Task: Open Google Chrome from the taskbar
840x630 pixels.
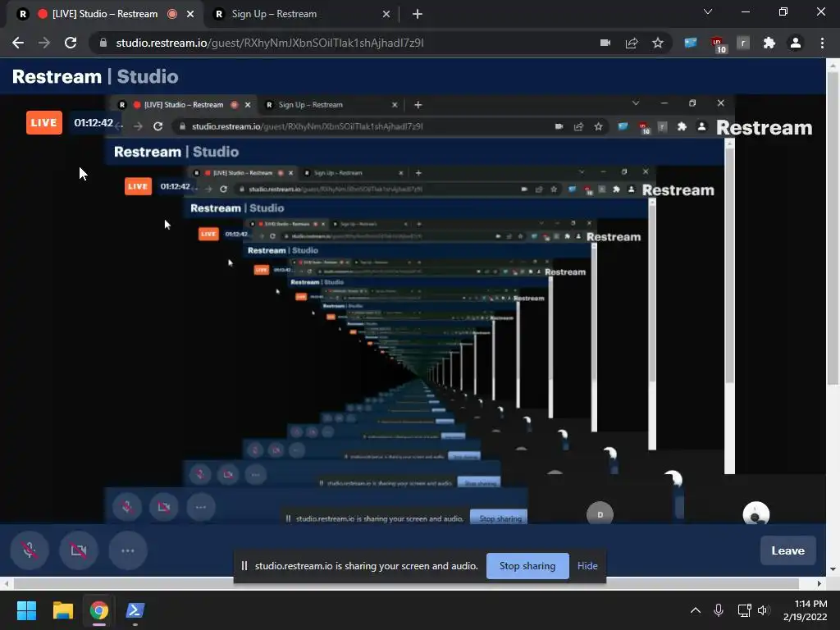Action: [99, 610]
